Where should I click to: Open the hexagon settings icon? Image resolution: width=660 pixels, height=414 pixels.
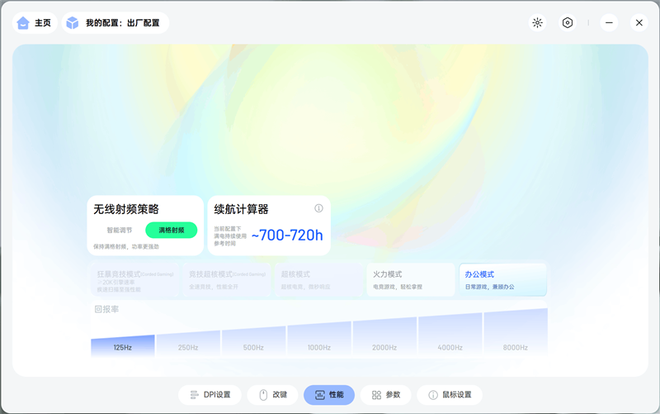567,22
